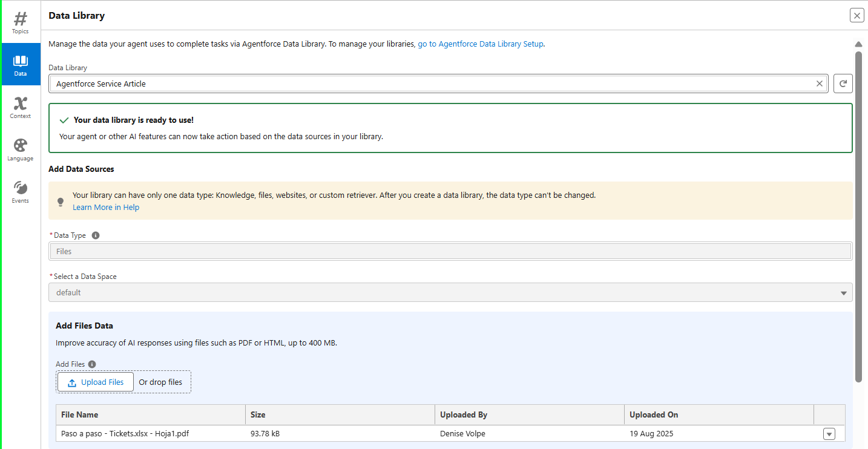Viewport: 868px width, 449px height.
Task: Click the refresh data library icon
Action: click(843, 84)
